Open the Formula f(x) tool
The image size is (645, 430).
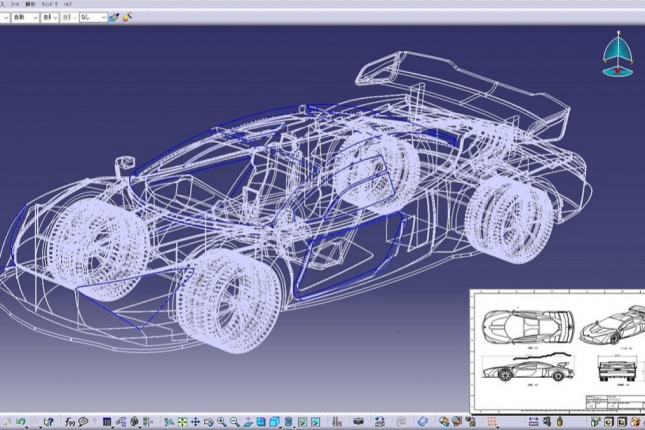coord(71,422)
